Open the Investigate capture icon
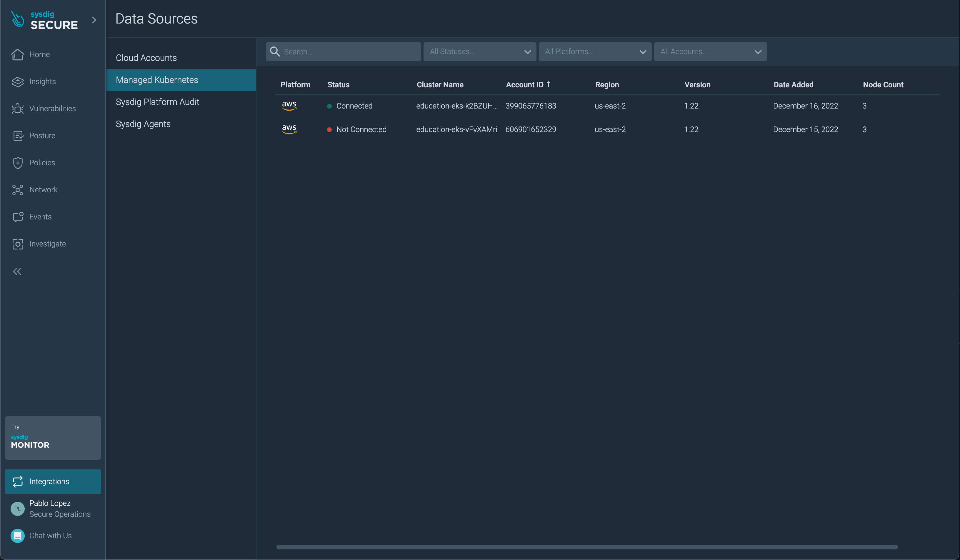960x560 pixels. tap(18, 244)
